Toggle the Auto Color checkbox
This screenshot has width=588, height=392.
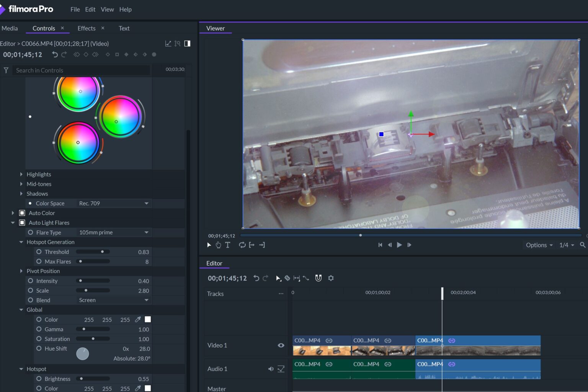(x=22, y=213)
